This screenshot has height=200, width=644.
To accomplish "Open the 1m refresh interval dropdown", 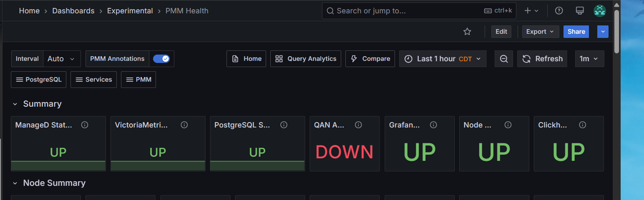I will [589, 59].
